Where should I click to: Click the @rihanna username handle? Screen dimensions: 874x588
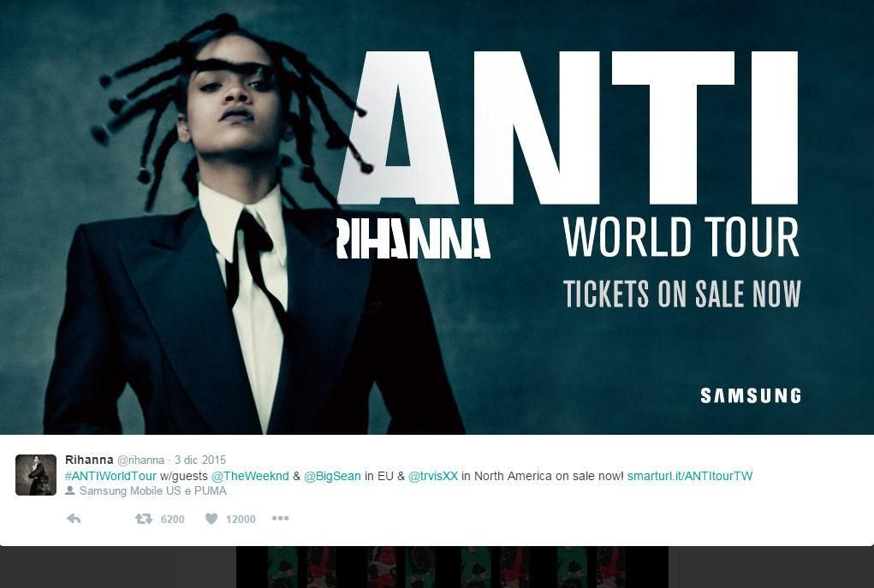(140, 460)
